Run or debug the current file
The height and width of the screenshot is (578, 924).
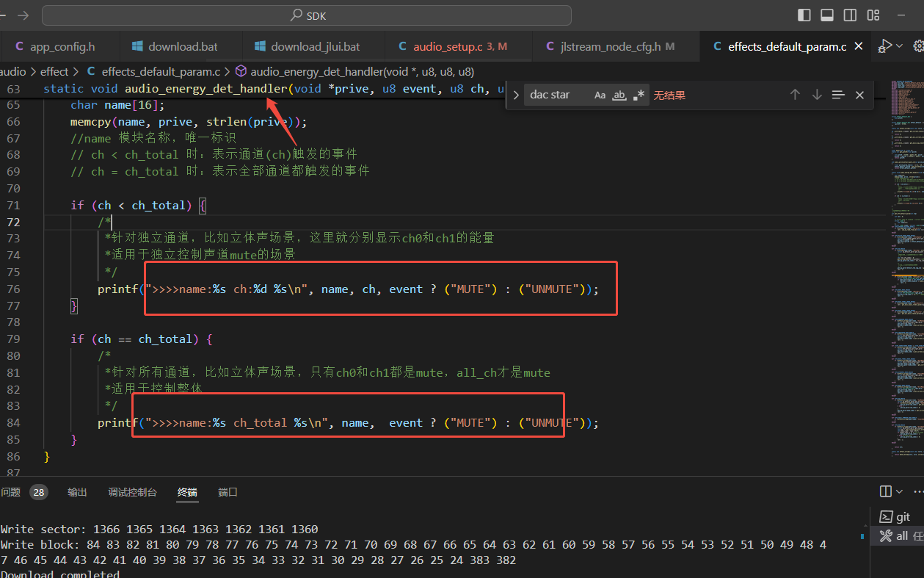pyautogui.click(x=885, y=46)
